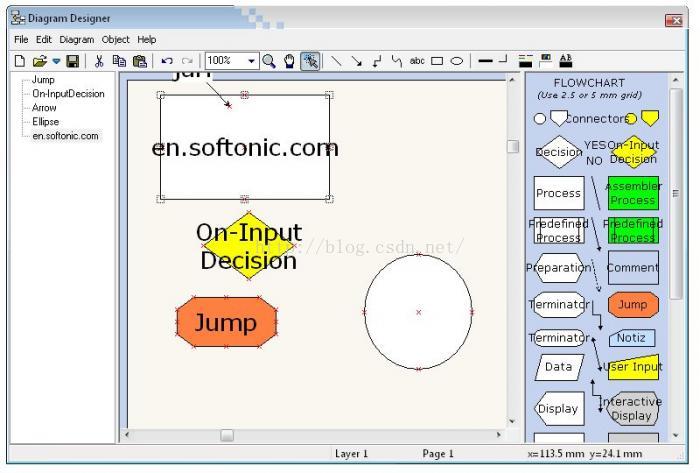Undo the last action
This screenshot has width=700, height=473.
pyautogui.click(x=167, y=61)
